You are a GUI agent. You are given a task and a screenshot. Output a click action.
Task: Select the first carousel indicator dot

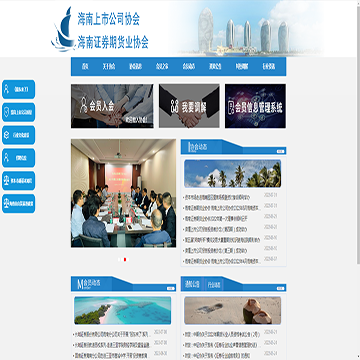point(119,259)
